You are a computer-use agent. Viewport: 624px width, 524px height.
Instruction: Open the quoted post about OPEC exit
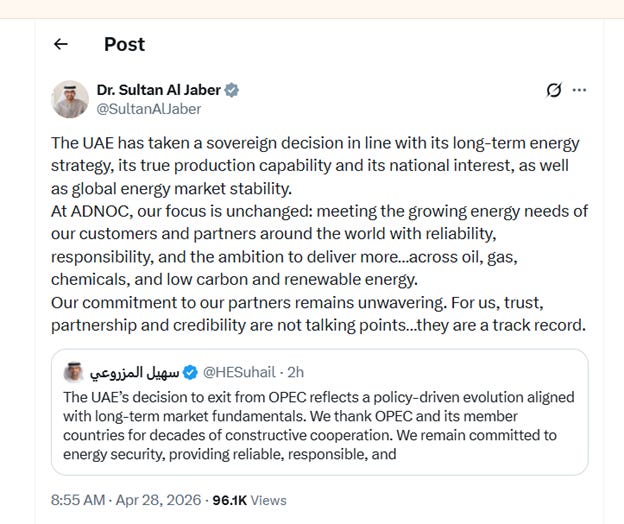pyautogui.click(x=320, y=412)
